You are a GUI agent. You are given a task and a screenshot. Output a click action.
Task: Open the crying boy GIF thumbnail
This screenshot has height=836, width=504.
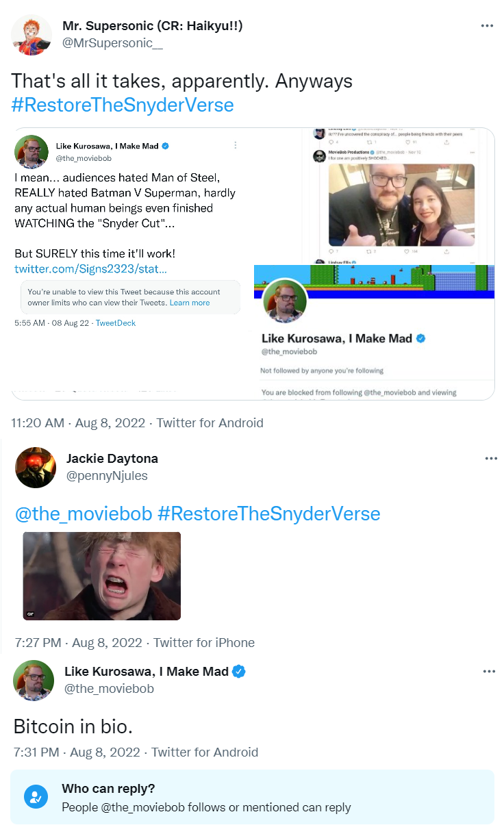point(102,576)
